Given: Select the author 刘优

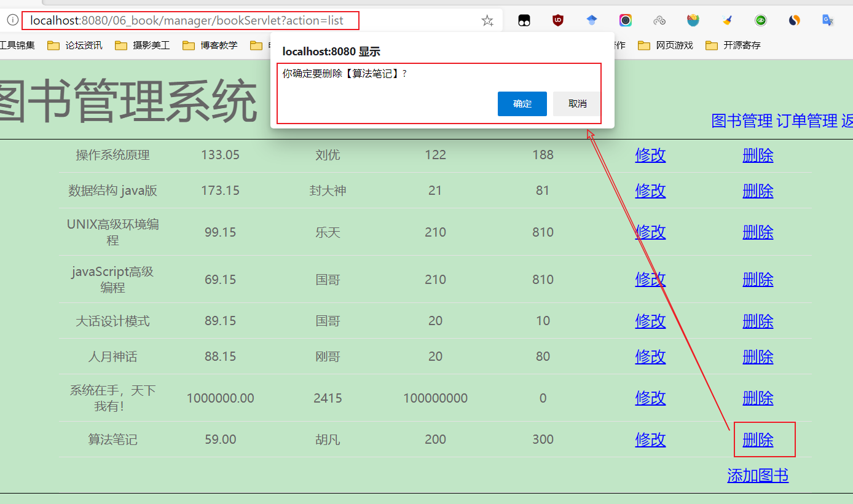Looking at the screenshot, I should pos(328,155).
